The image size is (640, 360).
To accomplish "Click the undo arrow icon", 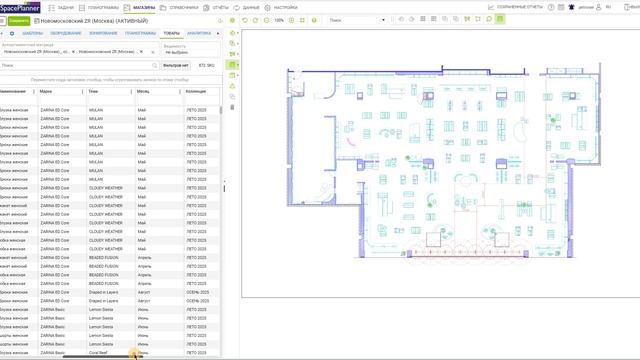I will [x=245, y=20].
